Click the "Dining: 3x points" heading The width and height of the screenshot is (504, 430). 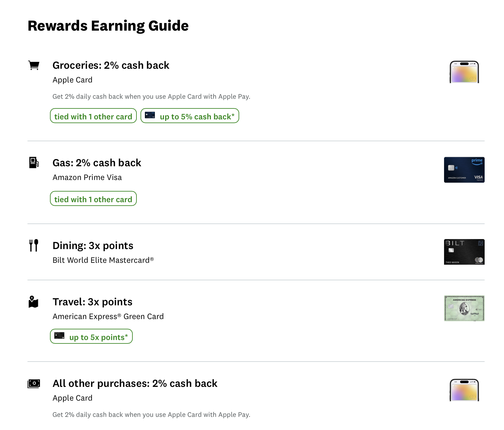pyautogui.click(x=93, y=246)
